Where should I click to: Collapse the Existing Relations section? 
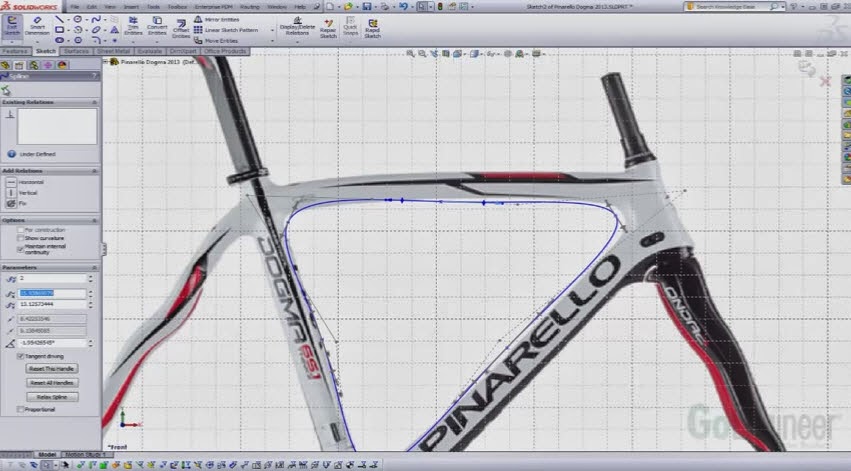tap(94, 102)
